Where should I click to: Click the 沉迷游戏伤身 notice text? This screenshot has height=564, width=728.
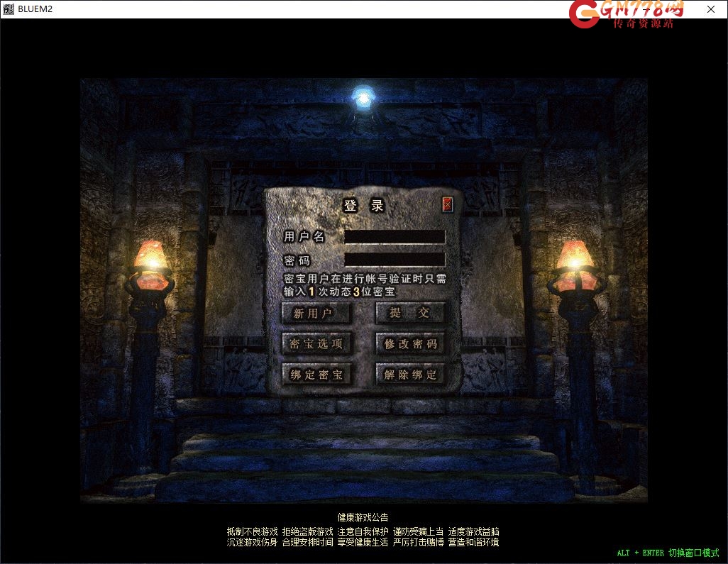pos(252,542)
